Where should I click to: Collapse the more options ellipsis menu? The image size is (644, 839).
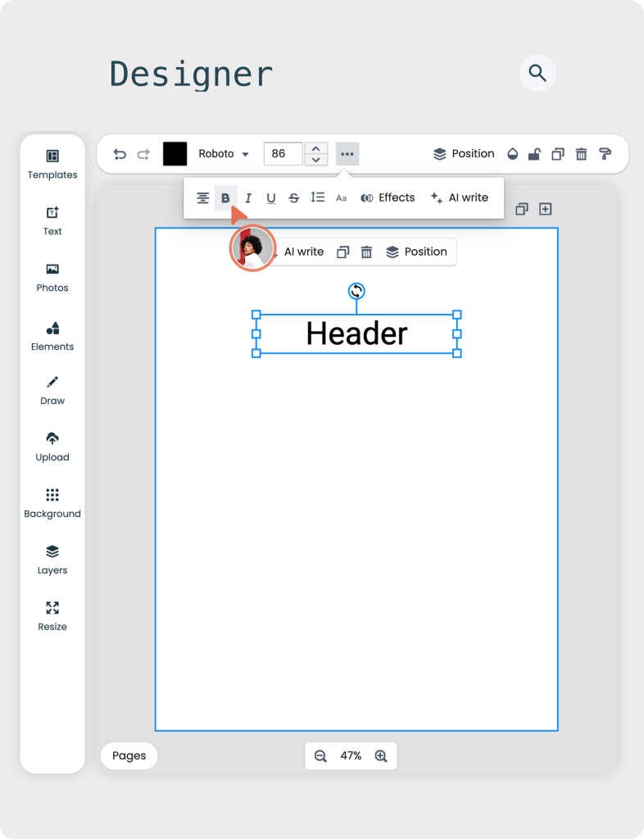tap(347, 154)
